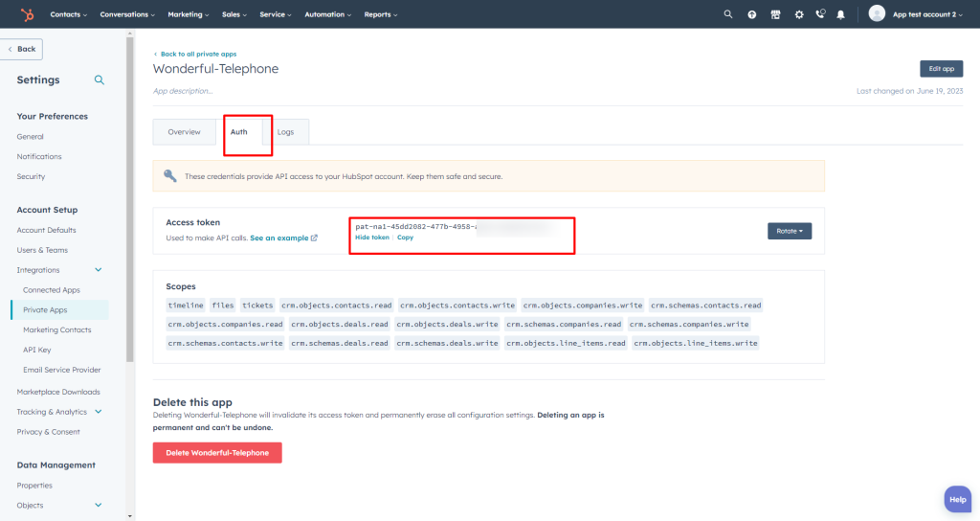Collapse the Integrations section

point(99,269)
